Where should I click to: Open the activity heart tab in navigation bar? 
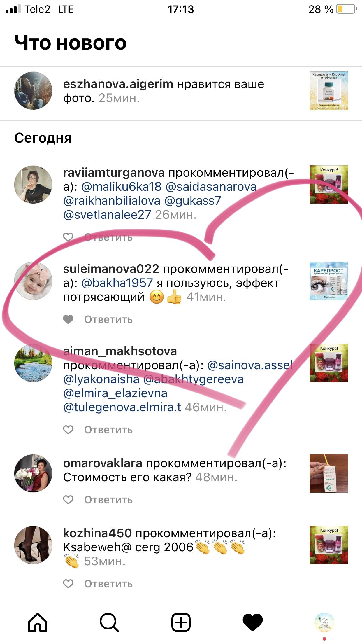pos(253,622)
